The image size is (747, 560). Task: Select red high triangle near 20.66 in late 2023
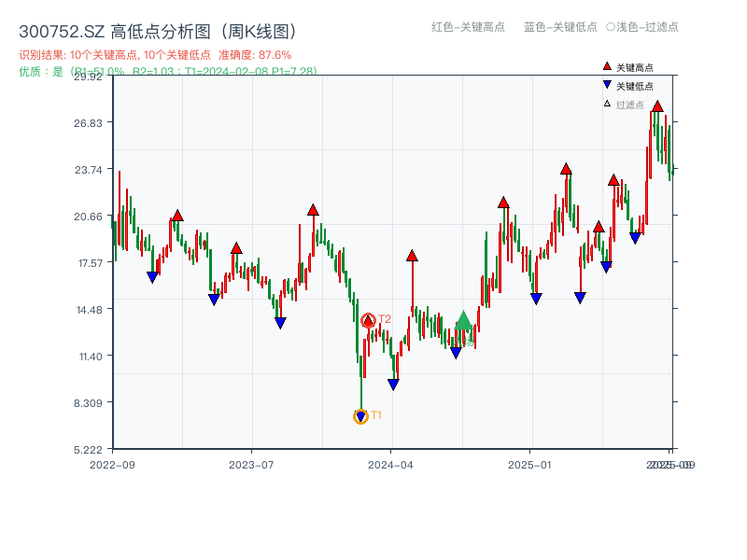point(313,210)
